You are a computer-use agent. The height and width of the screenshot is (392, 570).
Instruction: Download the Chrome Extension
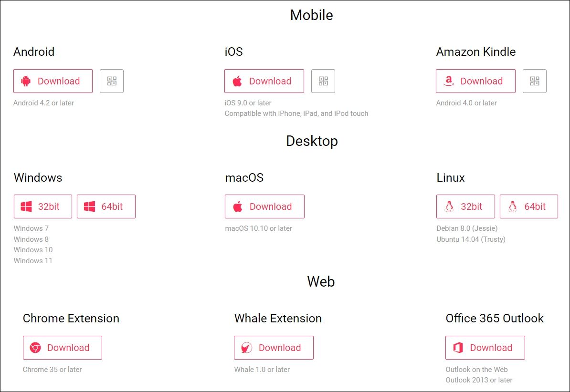pos(62,347)
